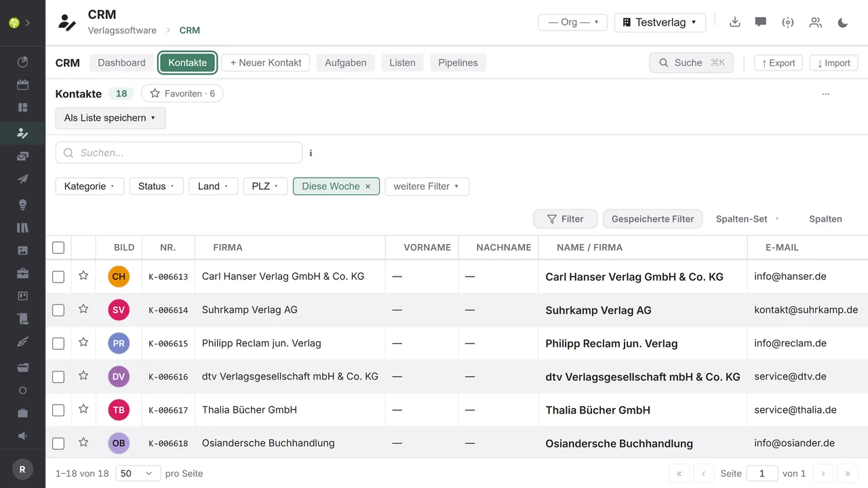Open the feather quill icon in sidebar

point(22,341)
